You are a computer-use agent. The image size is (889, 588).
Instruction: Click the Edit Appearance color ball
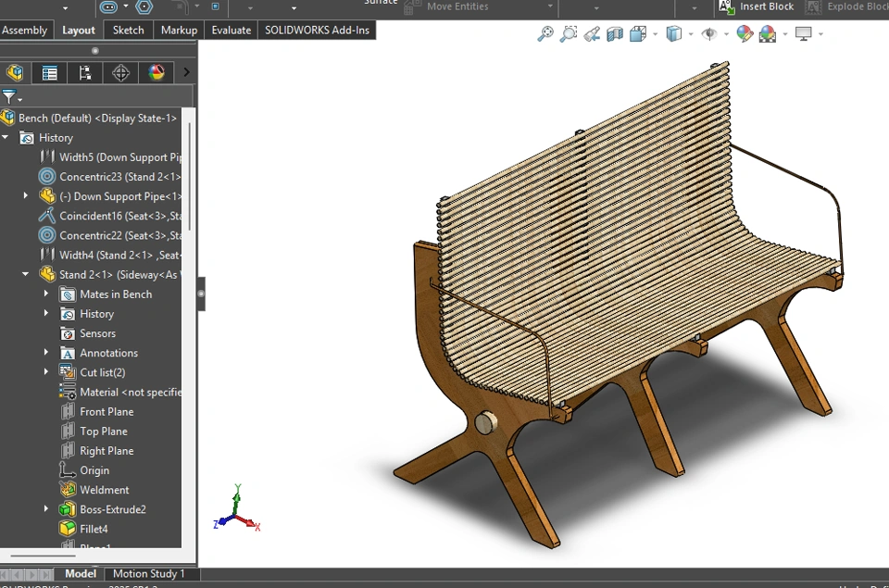[x=745, y=34]
